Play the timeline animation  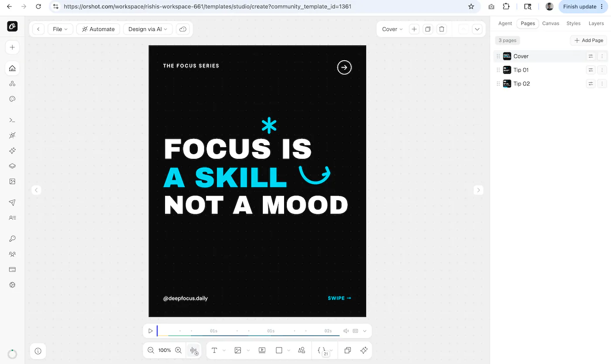(151, 331)
